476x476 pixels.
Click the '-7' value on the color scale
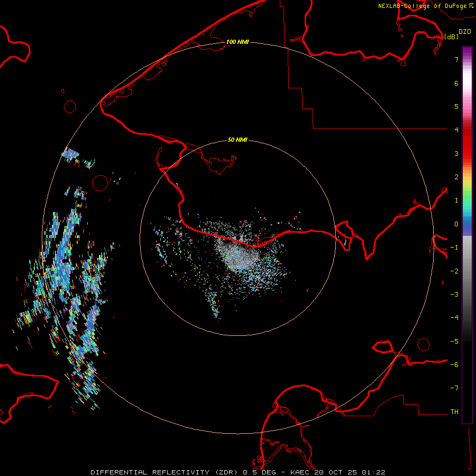(454, 388)
